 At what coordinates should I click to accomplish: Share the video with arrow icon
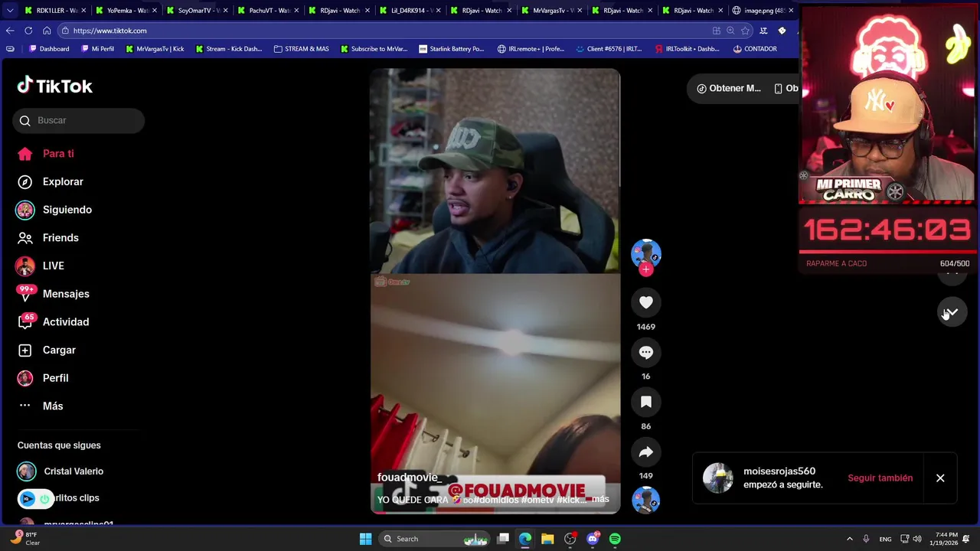[646, 452]
